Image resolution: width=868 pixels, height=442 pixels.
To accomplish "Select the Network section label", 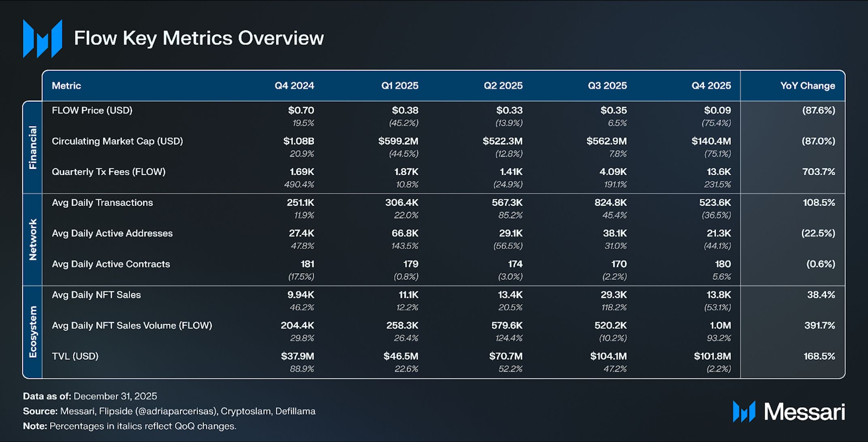I will tap(33, 240).
